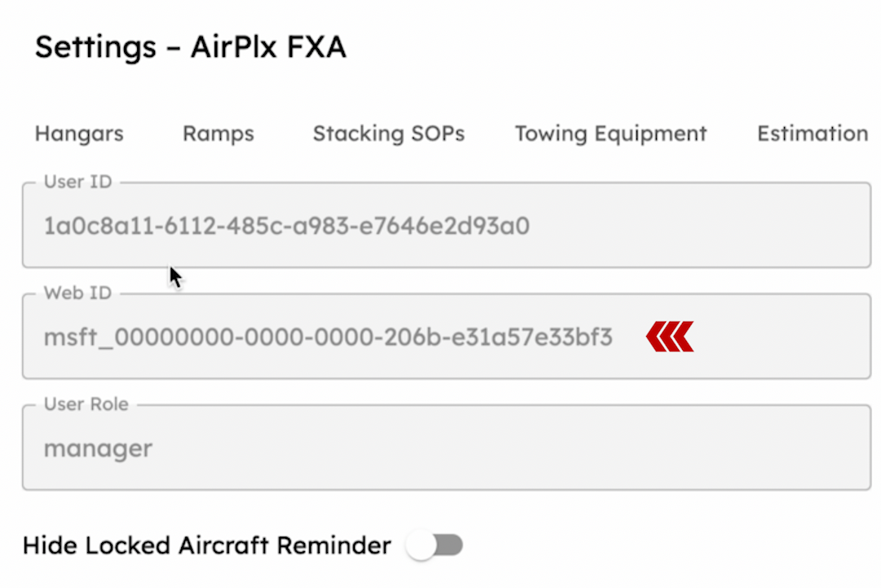Toggle Hide Locked Aircraft Reminder switch
The height and width of the screenshot is (588, 881).
tap(435, 546)
